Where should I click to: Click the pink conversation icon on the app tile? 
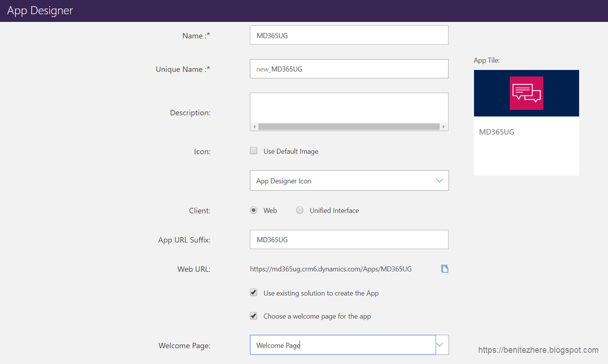click(526, 93)
